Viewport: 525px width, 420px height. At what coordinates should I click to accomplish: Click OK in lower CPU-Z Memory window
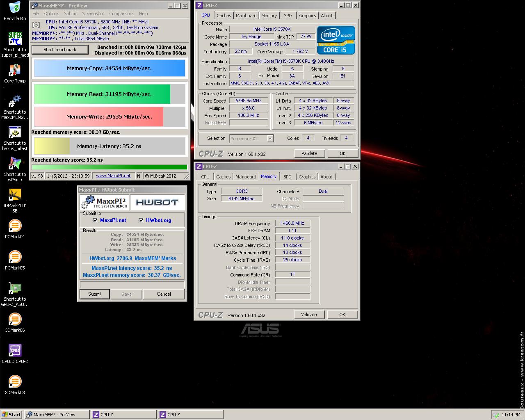coord(342,315)
